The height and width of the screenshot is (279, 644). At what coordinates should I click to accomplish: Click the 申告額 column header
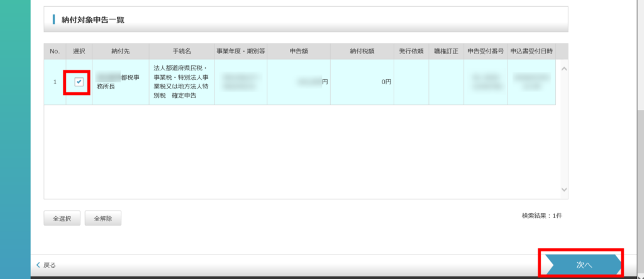pos(298,51)
